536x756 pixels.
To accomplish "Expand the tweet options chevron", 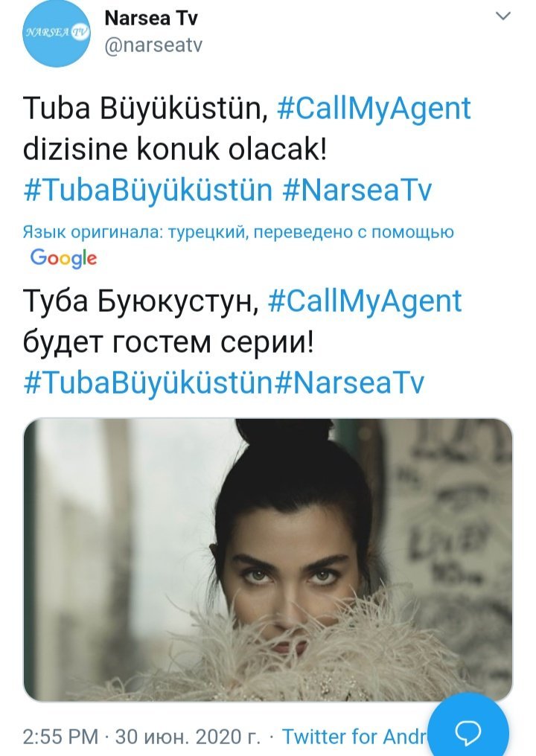I will point(503,16).
